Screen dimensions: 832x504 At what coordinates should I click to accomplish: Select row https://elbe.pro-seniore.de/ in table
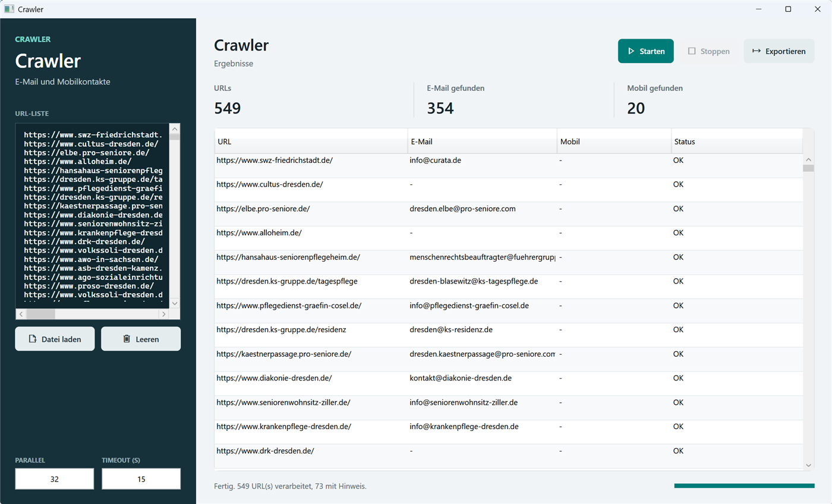pyautogui.click(x=508, y=214)
